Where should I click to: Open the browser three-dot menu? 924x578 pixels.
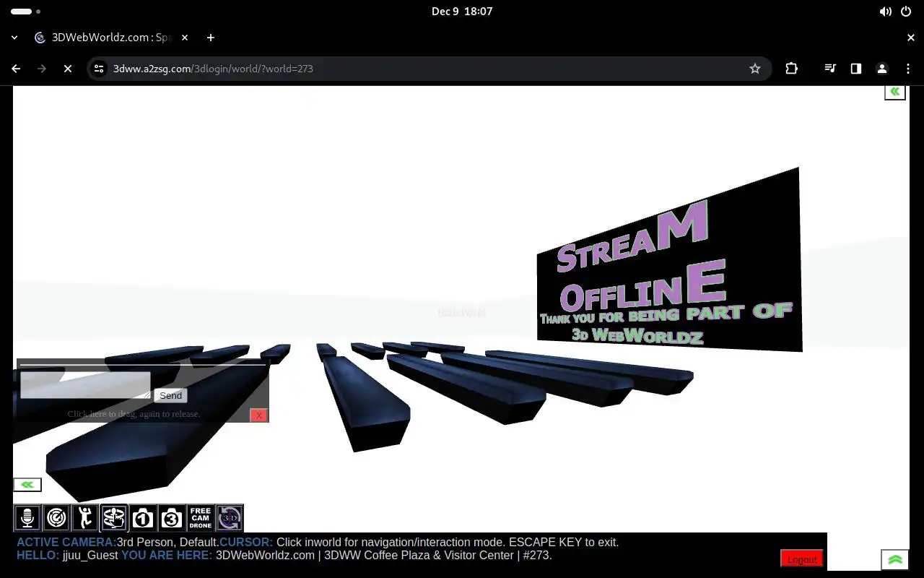click(908, 69)
